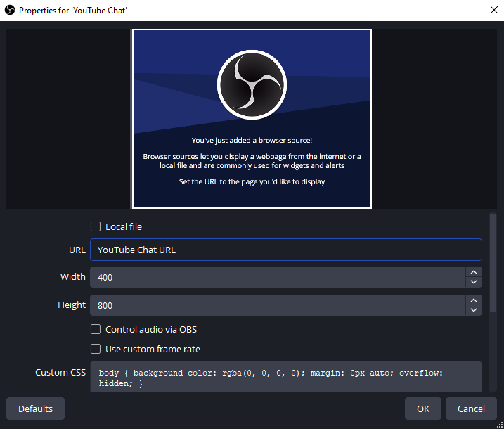
Task: Click the URL input field
Action: [286, 250]
